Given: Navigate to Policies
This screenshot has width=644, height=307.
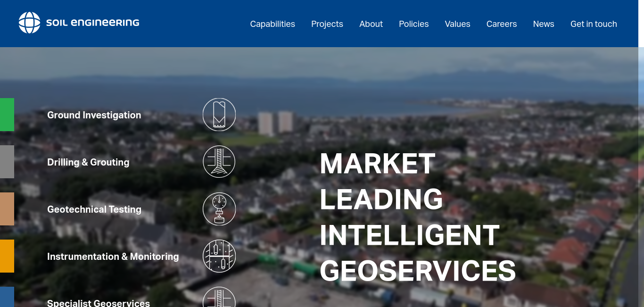Looking at the screenshot, I should click(x=414, y=24).
